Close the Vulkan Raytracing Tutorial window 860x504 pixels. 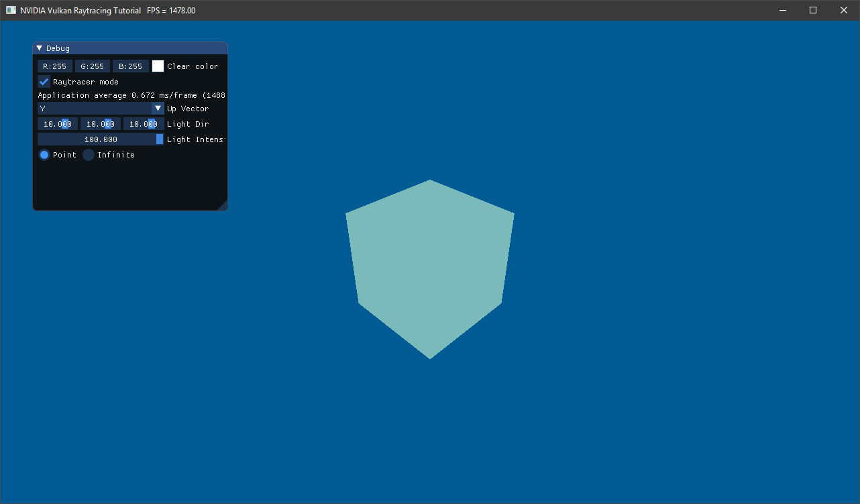(844, 10)
